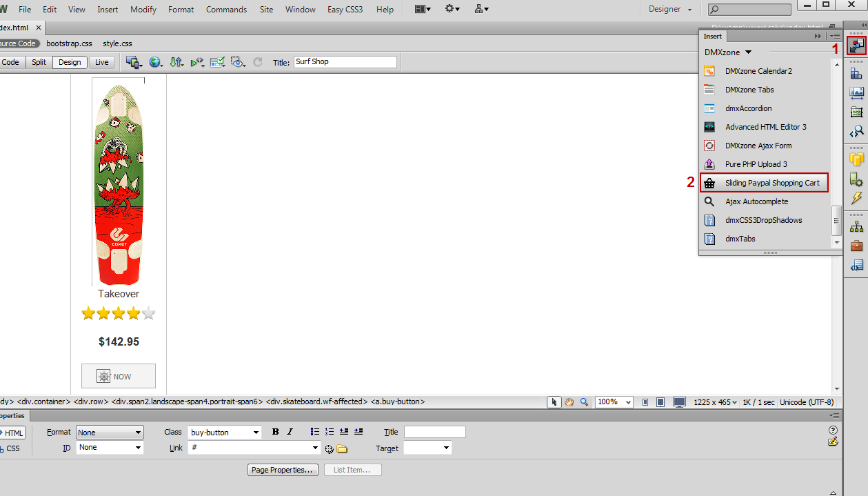
Task: Insert Sliding Paypal Shopping Cart
Action: [764, 183]
